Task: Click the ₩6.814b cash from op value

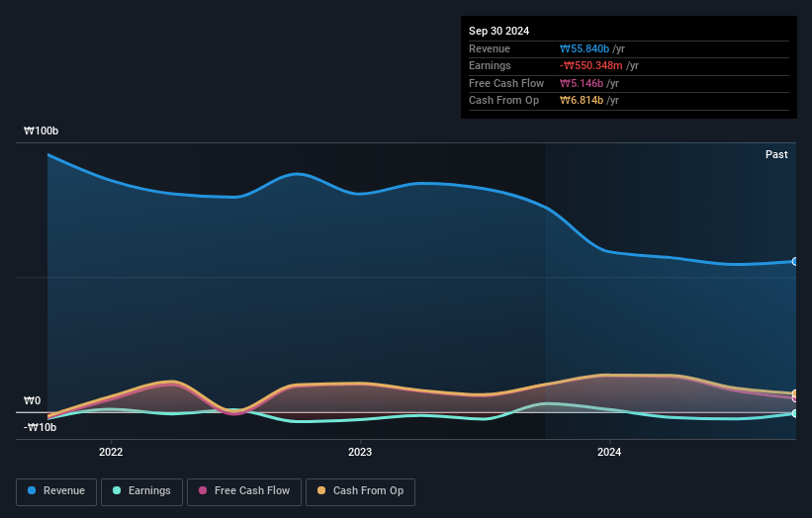Action: tap(581, 101)
